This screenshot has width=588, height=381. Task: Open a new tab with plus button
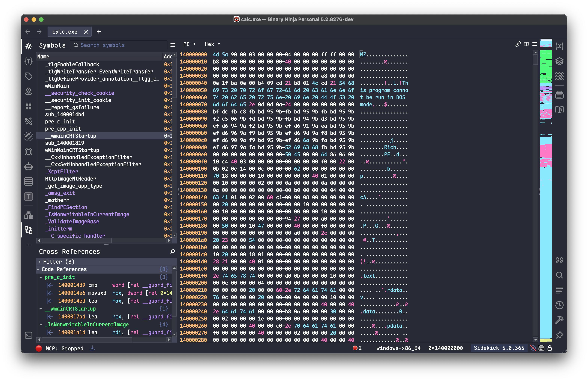(99, 32)
